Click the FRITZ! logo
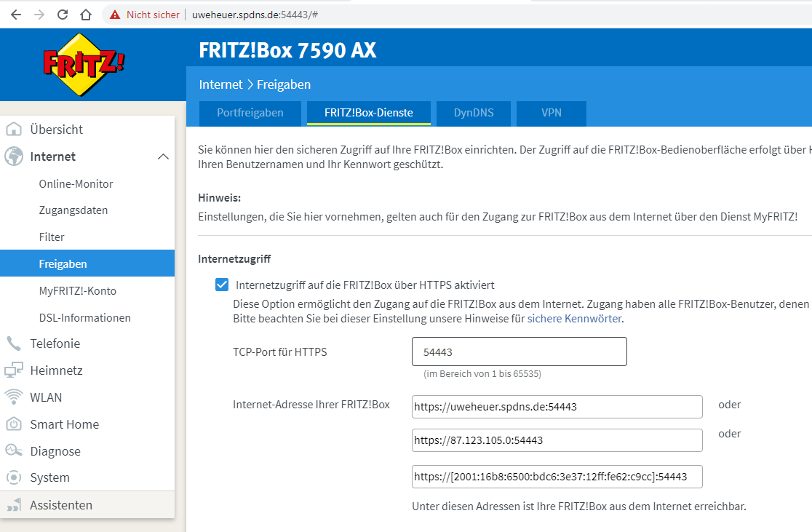The height and width of the screenshot is (532, 812). click(84, 64)
